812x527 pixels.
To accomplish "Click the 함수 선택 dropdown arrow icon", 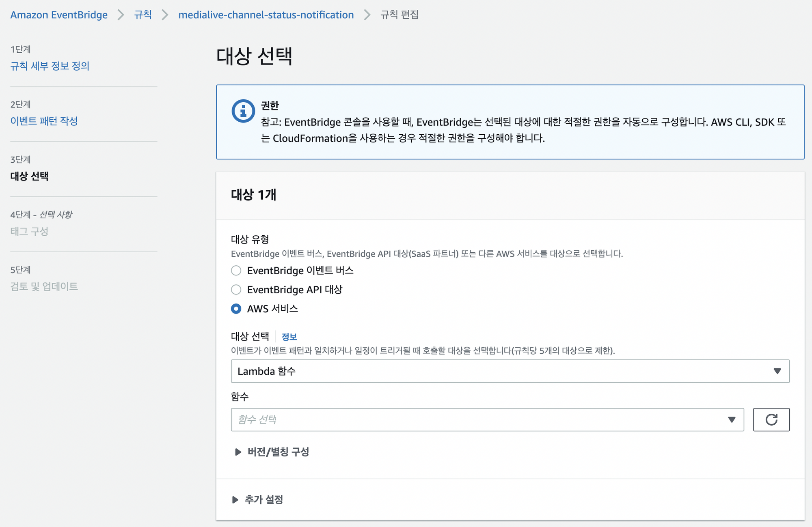I will pyautogui.click(x=732, y=419).
